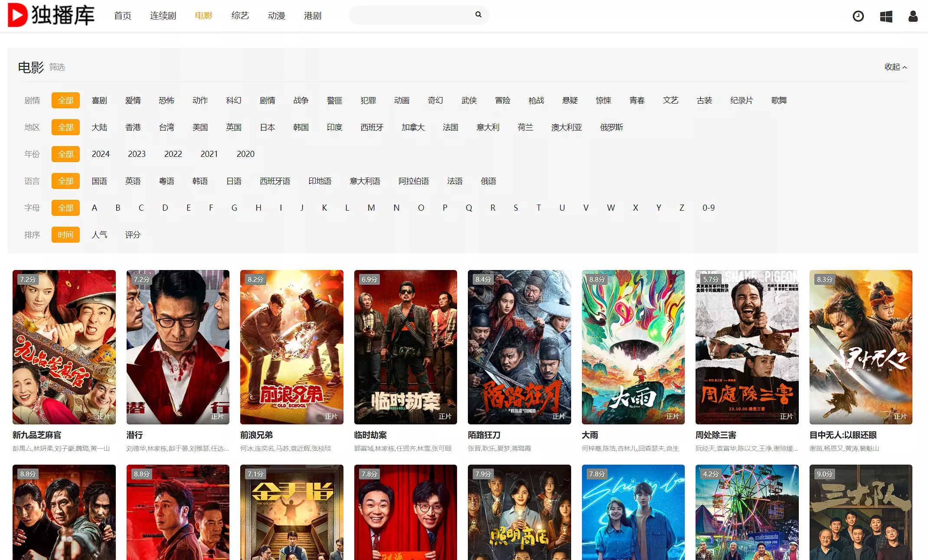Open the 陌路狂刀 title link
The width and height of the screenshot is (928, 560).
484,435
